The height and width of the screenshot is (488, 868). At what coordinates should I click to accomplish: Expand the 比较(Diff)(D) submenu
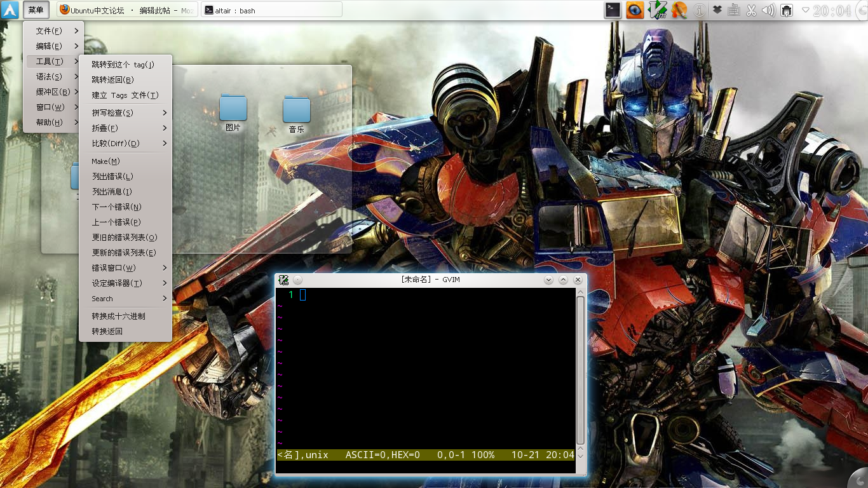(x=125, y=143)
